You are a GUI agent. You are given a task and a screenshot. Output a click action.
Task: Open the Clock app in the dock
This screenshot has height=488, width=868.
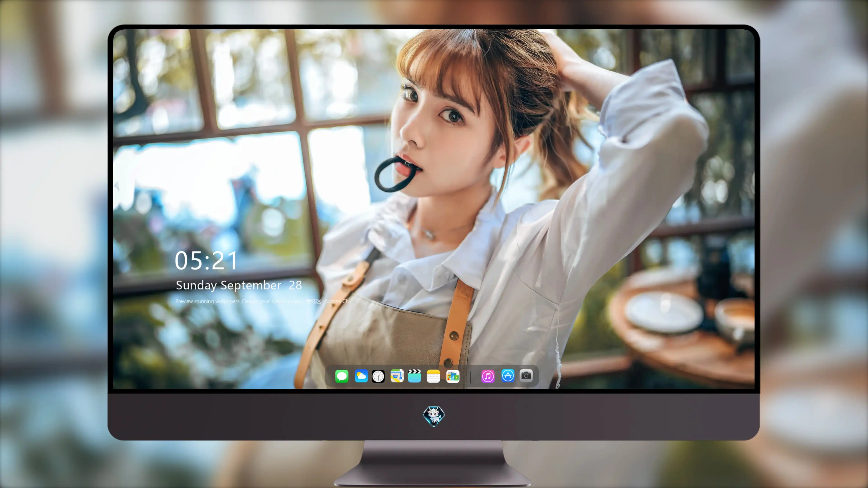[378, 376]
